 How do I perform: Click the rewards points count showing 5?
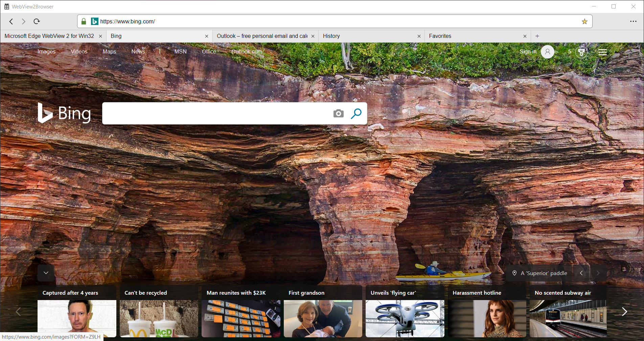tap(570, 51)
